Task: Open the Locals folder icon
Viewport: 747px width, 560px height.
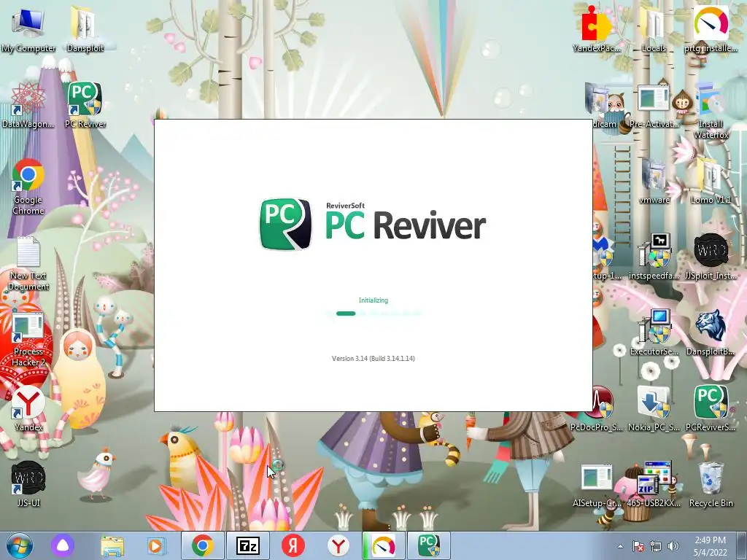Action: tap(654, 29)
